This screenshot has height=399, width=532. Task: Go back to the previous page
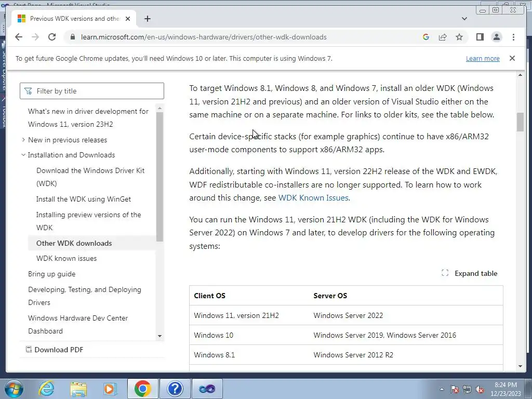19,37
